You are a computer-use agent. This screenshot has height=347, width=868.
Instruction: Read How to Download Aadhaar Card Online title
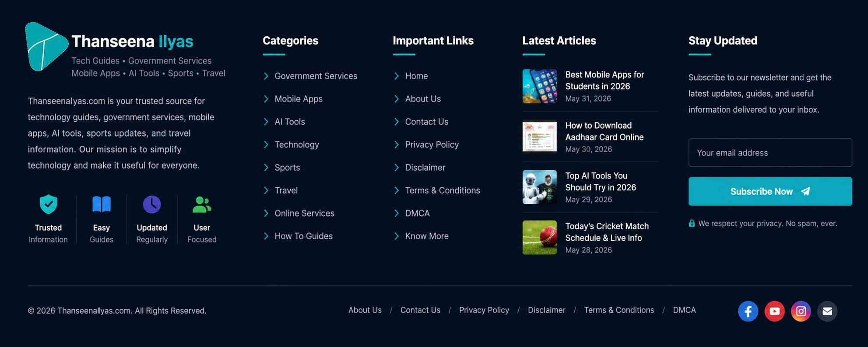click(x=604, y=131)
